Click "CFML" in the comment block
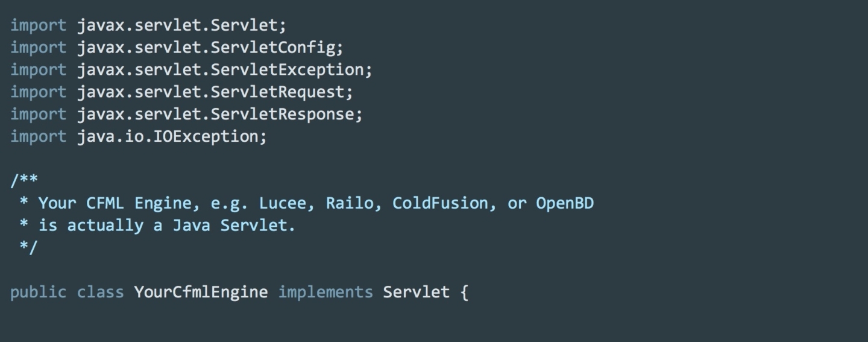 (105, 203)
